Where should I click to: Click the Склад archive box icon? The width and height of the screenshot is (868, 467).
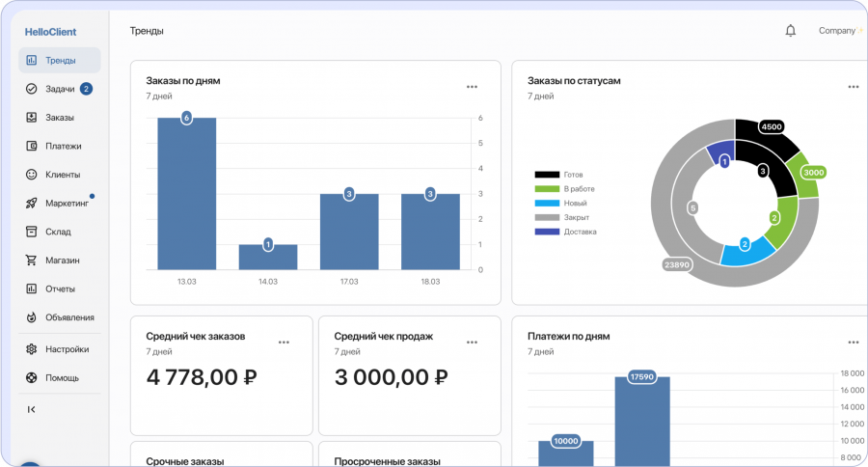(32, 232)
